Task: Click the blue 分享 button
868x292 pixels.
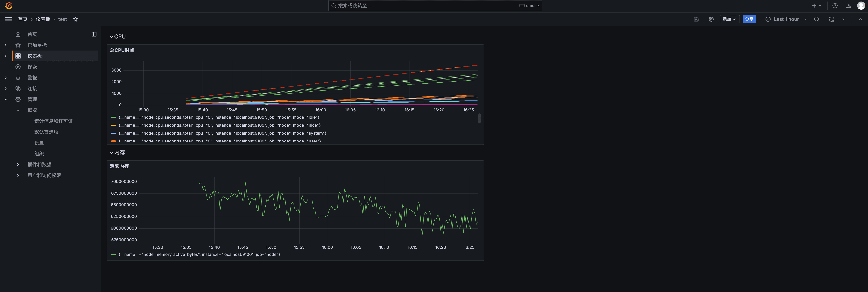Action: 749,19
